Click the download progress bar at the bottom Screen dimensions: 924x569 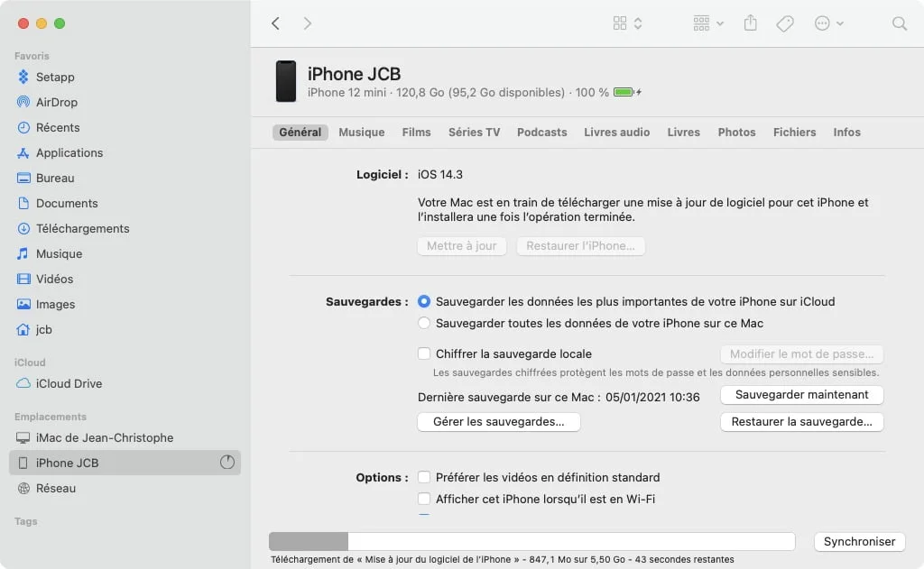tap(531, 541)
